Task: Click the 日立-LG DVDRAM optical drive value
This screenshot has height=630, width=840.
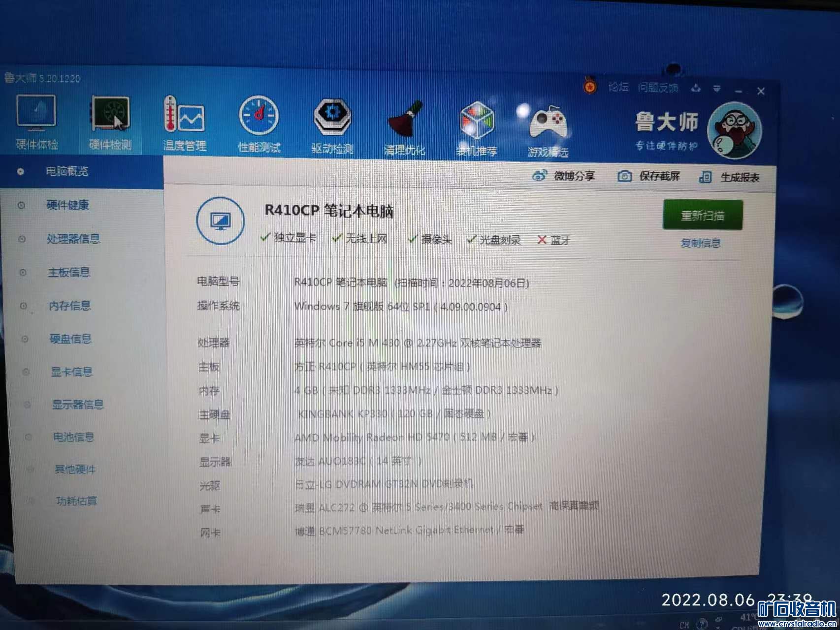Action: tap(384, 484)
